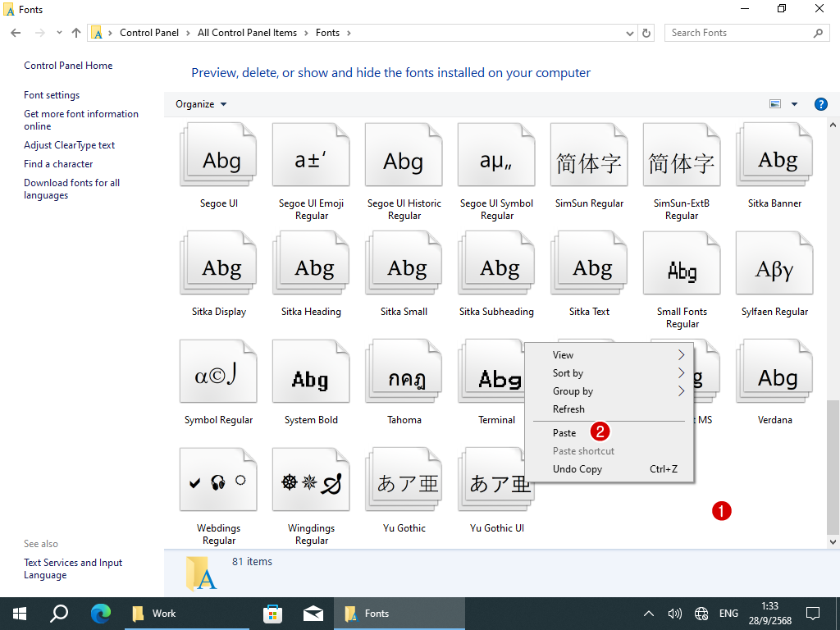840x630 pixels.
Task: Open the Organize dropdown menu
Action: point(201,104)
